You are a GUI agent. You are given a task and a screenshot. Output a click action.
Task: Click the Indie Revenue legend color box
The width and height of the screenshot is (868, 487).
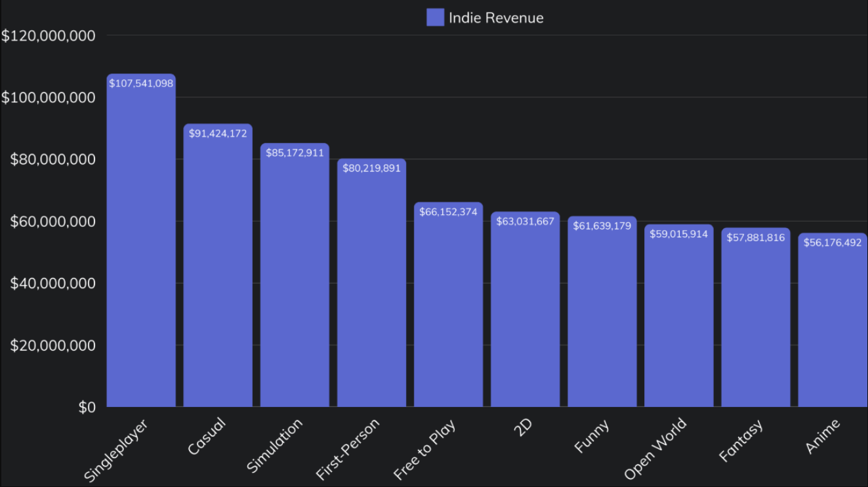[435, 18]
